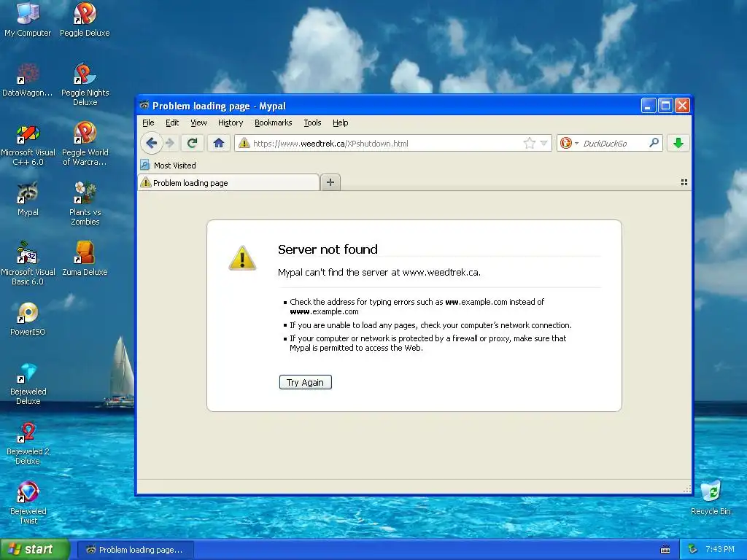
Task: Click window resize grip at bottom corner
Action: [687, 489]
